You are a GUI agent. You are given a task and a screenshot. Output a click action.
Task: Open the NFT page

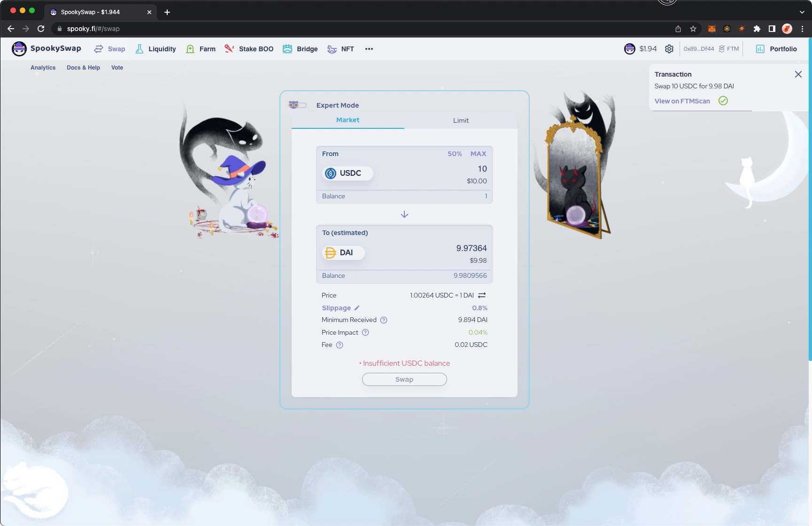point(340,49)
